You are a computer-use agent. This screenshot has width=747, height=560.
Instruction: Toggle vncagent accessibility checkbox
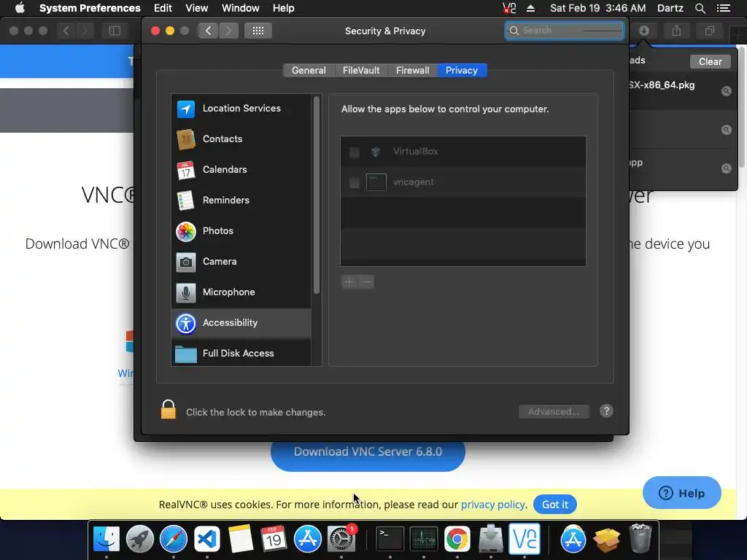355,183
